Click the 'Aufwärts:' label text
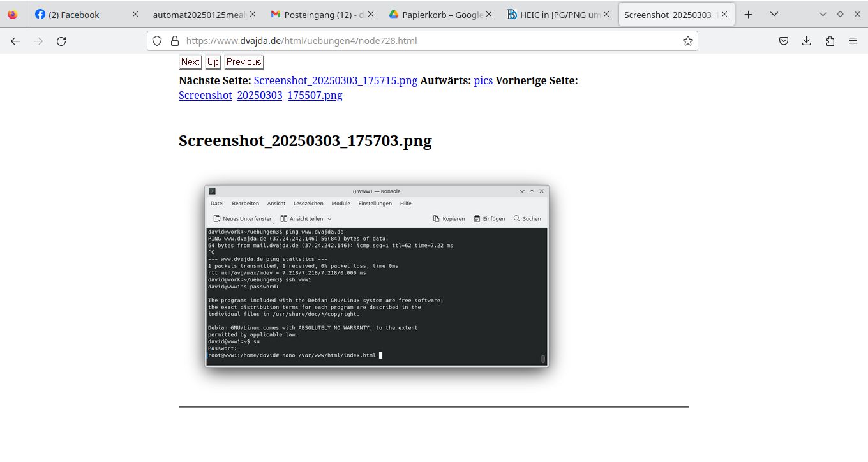Screen dimensions: 868x462 coord(445,81)
